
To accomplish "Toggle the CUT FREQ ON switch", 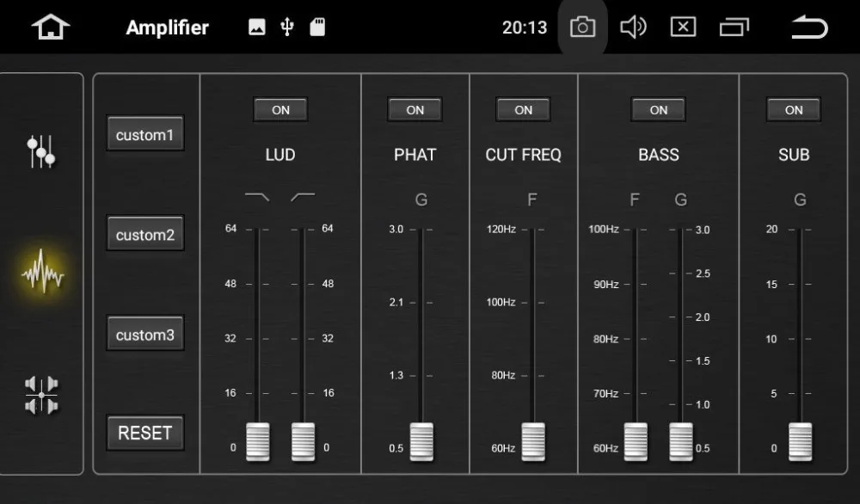I will (523, 110).
